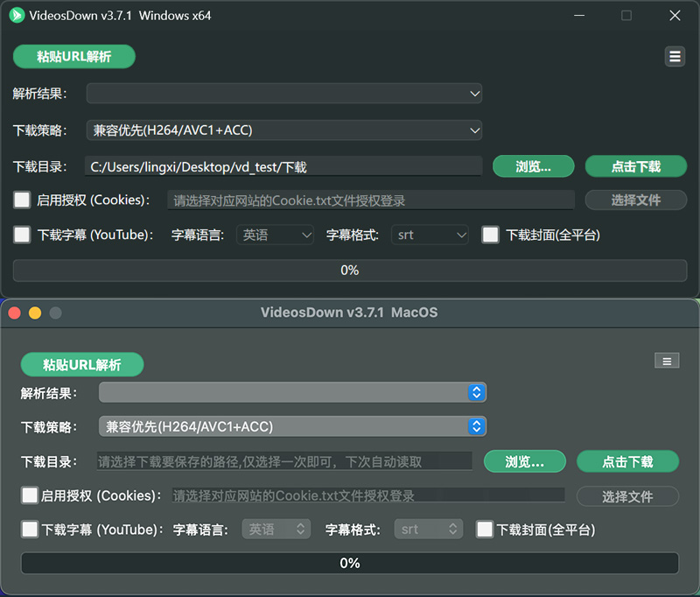Click the Cookie.txt file field in Windows window
Screen dimensions: 700x597
point(370,200)
